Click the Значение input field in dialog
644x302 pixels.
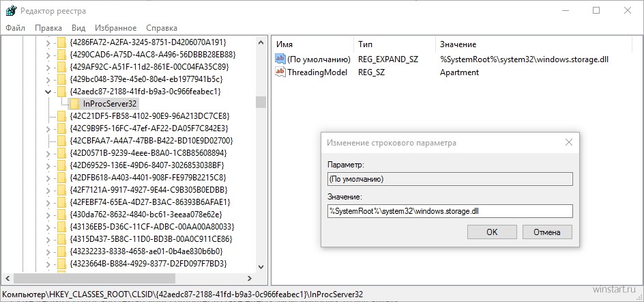pos(450,211)
